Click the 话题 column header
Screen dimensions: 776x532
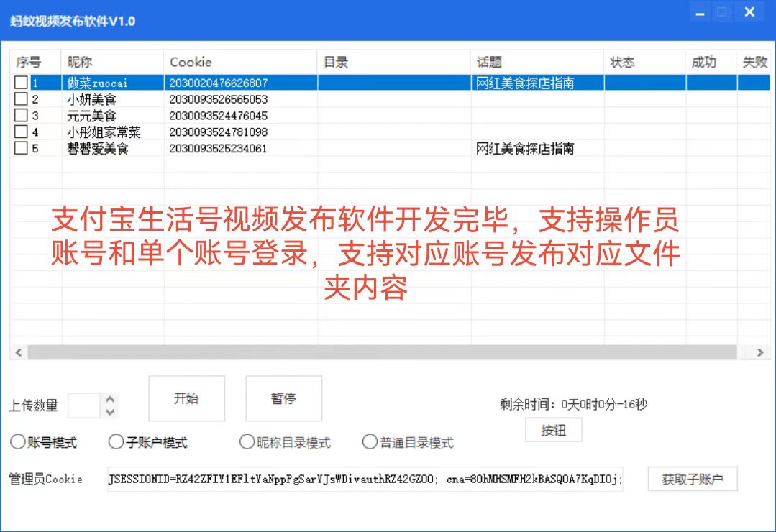click(x=537, y=62)
